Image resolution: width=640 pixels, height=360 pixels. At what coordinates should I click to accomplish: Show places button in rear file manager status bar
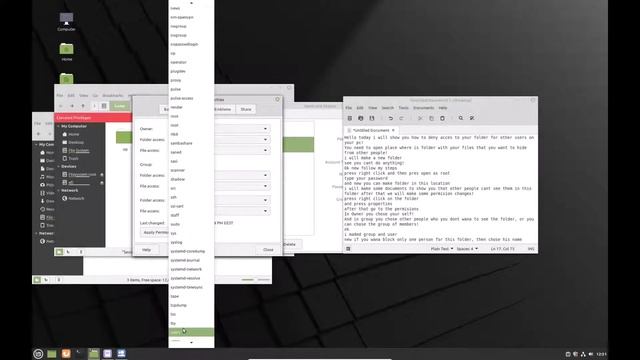click(x=37, y=280)
